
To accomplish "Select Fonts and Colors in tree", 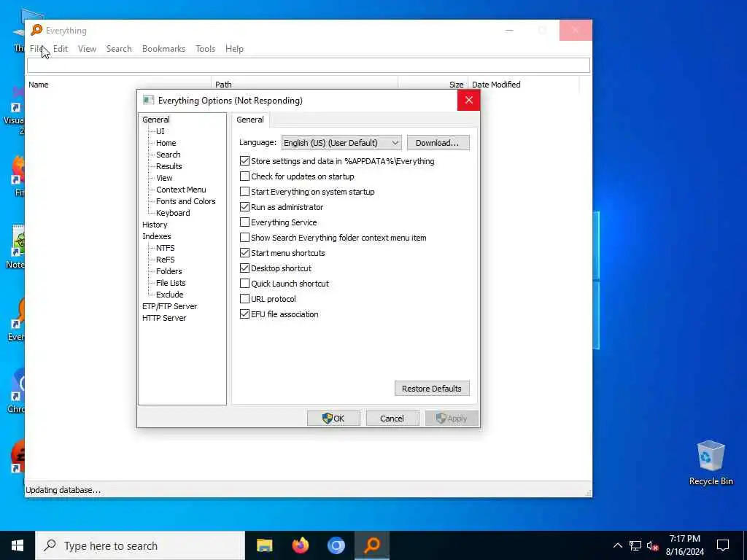I will (185, 201).
